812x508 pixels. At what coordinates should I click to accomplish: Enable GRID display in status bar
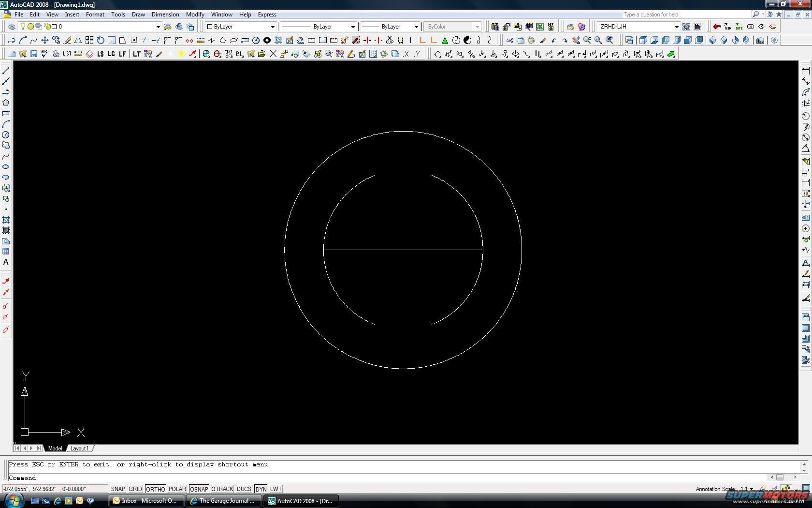point(135,489)
